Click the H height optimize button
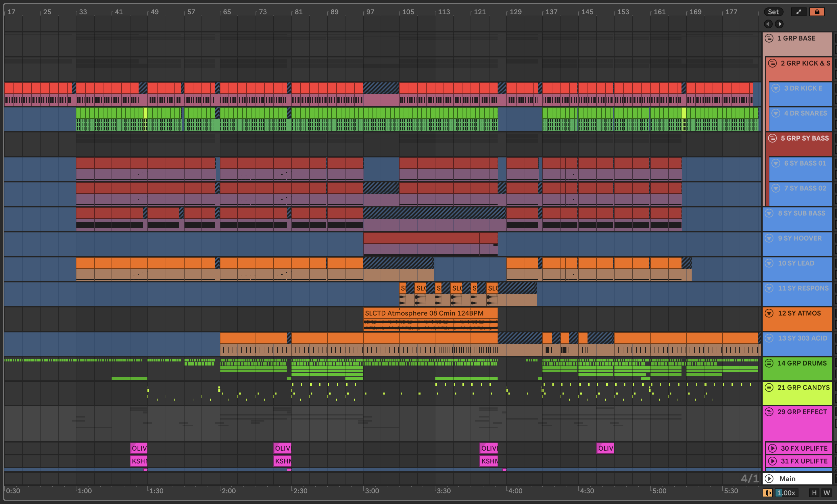This screenshot has height=504, width=837. tap(814, 493)
